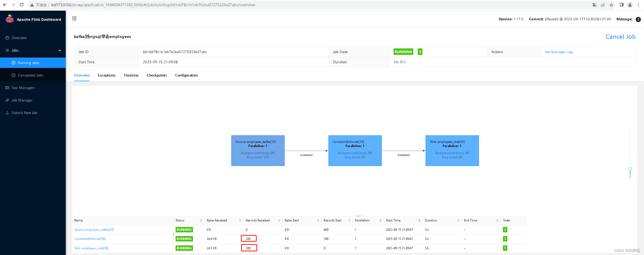The width and height of the screenshot is (644, 255).
Task: Open browser three-dot menu
Action: click(x=638, y=5)
